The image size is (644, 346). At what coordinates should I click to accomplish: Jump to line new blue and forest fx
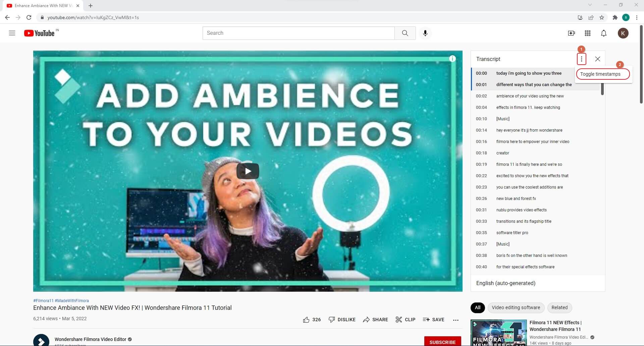click(x=535, y=199)
